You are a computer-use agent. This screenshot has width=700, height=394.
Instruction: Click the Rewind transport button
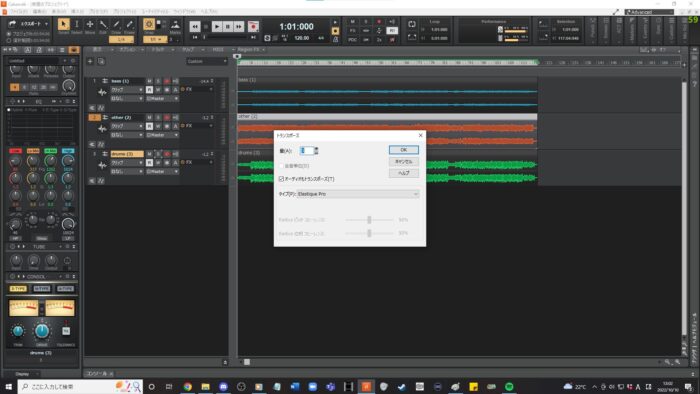click(x=195, y=27)
